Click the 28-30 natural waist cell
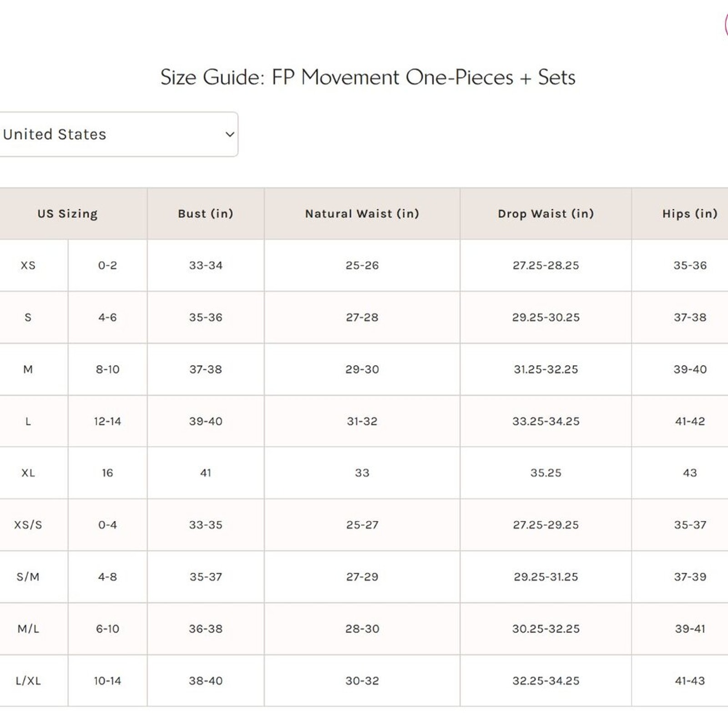This screenshot has width=728, height=728. tap(362, 629)
